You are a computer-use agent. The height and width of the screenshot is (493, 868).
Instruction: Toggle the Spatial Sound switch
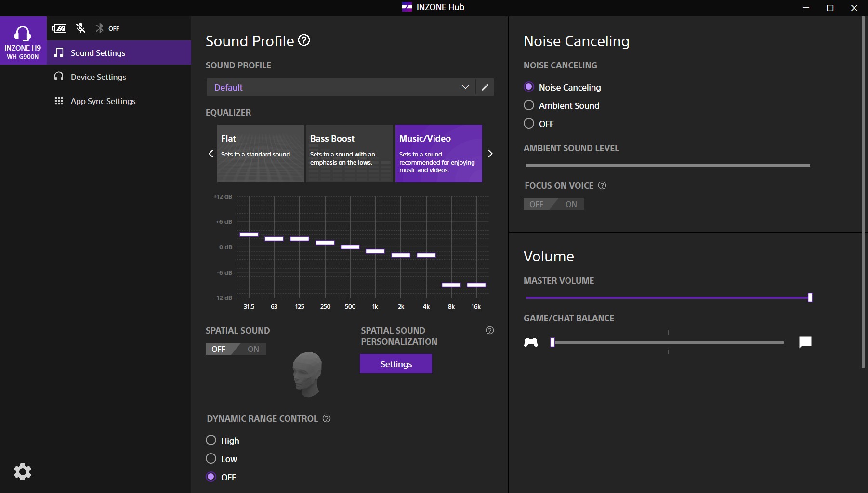(x=236, y=349)
